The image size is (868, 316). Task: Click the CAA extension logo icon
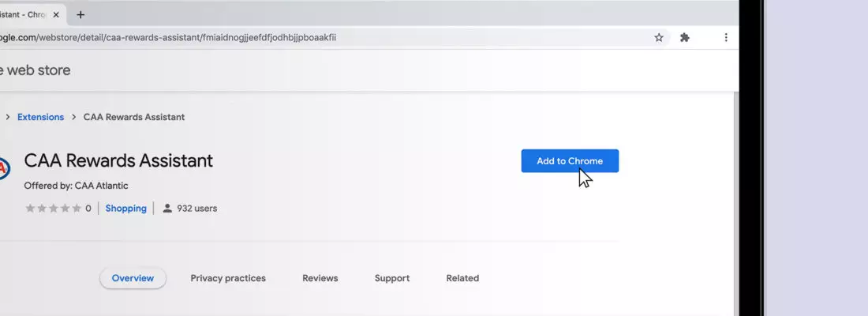click(x=4, y=168)
